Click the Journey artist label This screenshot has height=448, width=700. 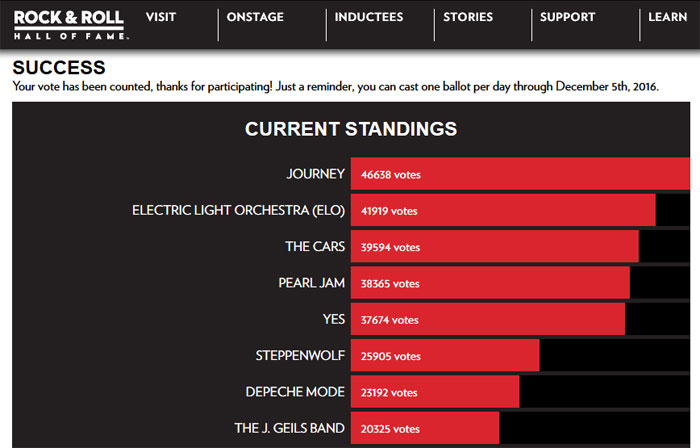pyautogui.click(x=315, y=174)
